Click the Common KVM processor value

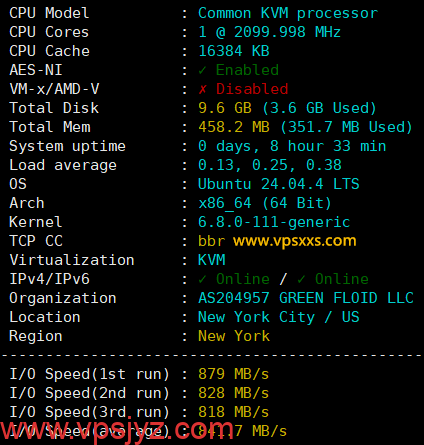[x=288, y=13]
